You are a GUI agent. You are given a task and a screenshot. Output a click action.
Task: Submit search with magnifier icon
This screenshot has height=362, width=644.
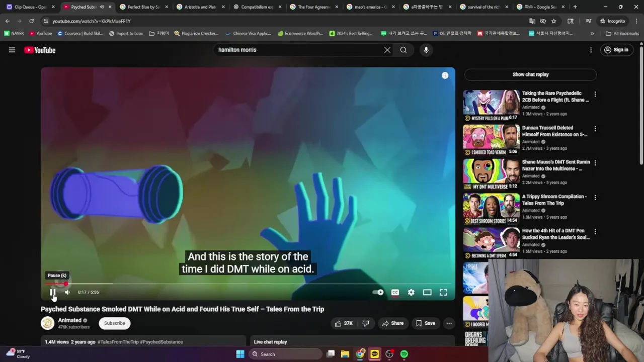(404, 50)
